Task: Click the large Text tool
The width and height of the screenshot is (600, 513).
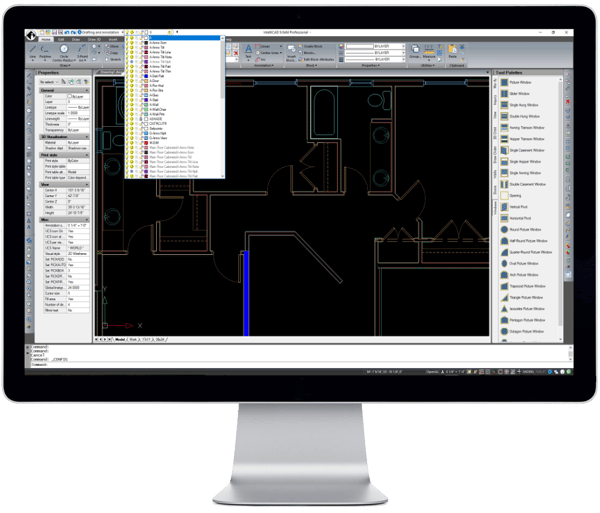Action: tap(248, 51)
